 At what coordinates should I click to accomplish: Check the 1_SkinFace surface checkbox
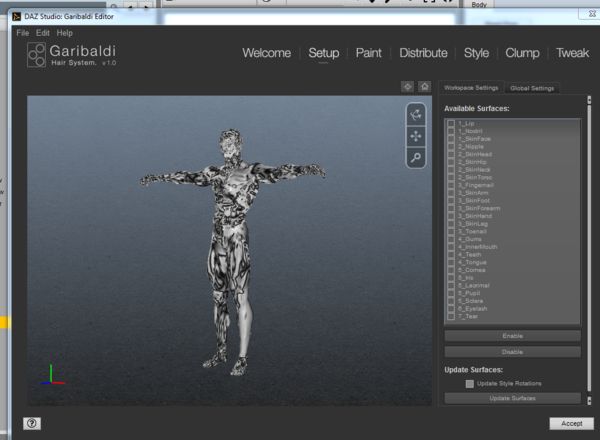coord(451,139)
